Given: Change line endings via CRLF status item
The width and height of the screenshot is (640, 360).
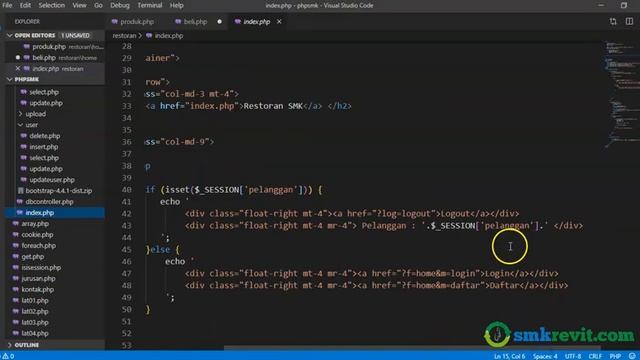Looking at the screenshot, I should tap(595, 356).
